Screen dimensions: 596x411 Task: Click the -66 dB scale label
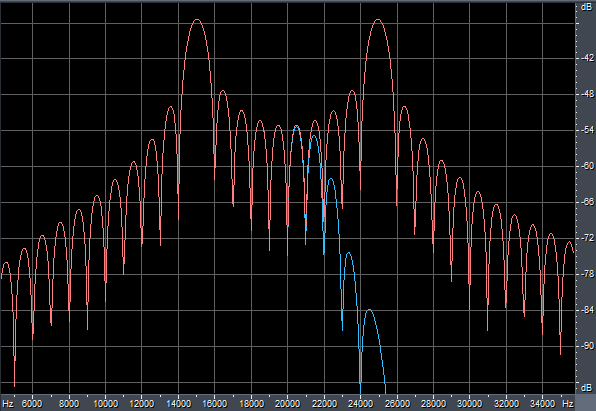click(587, 202)
